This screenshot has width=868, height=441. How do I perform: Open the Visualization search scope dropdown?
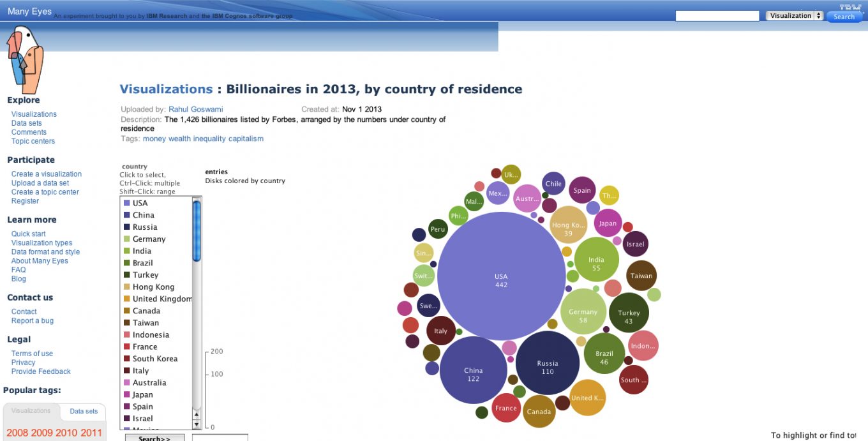[x=795, y=16]
